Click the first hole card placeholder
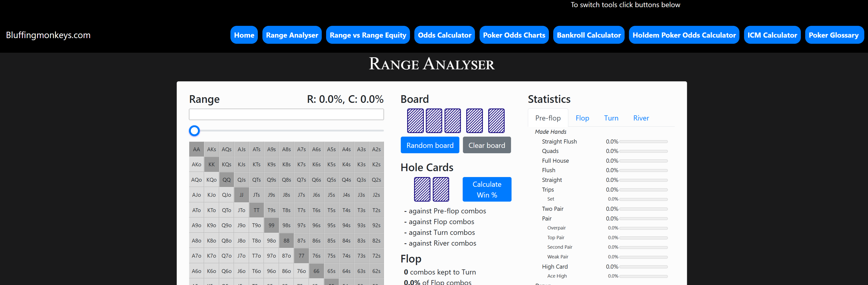This screenshot has height=285, width=868. coord(422,189)
